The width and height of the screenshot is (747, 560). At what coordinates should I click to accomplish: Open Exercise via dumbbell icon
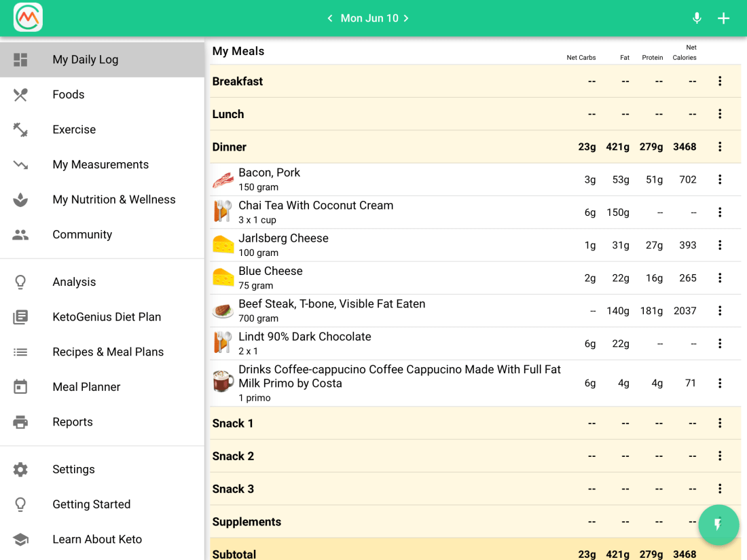[x=20, y=130]
